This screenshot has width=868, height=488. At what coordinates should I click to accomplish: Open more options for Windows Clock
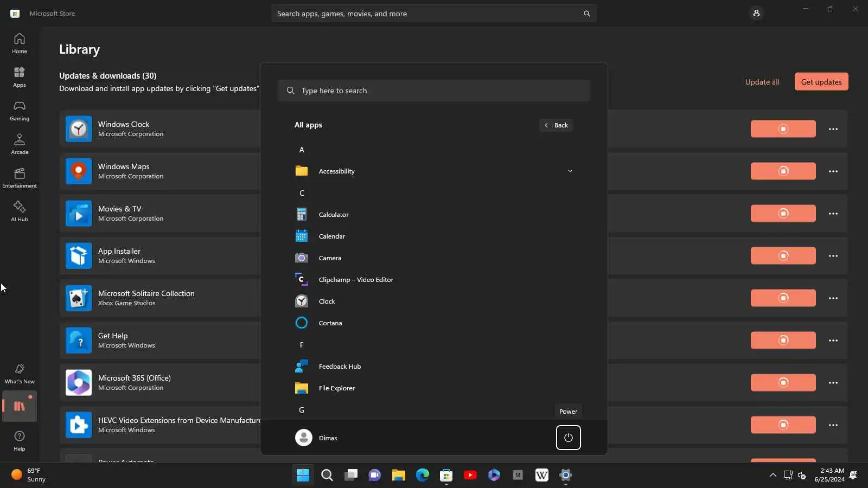(833, 129)
